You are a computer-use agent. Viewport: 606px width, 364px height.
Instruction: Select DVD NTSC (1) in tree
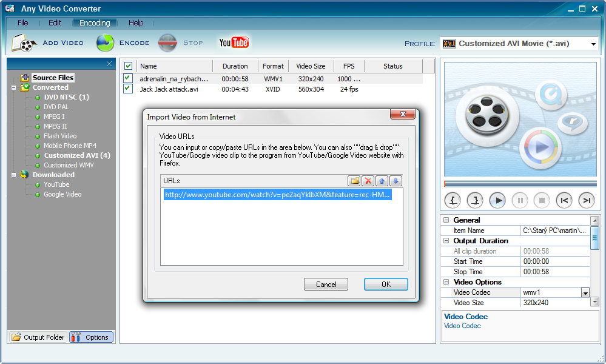[x=67, y=97]
